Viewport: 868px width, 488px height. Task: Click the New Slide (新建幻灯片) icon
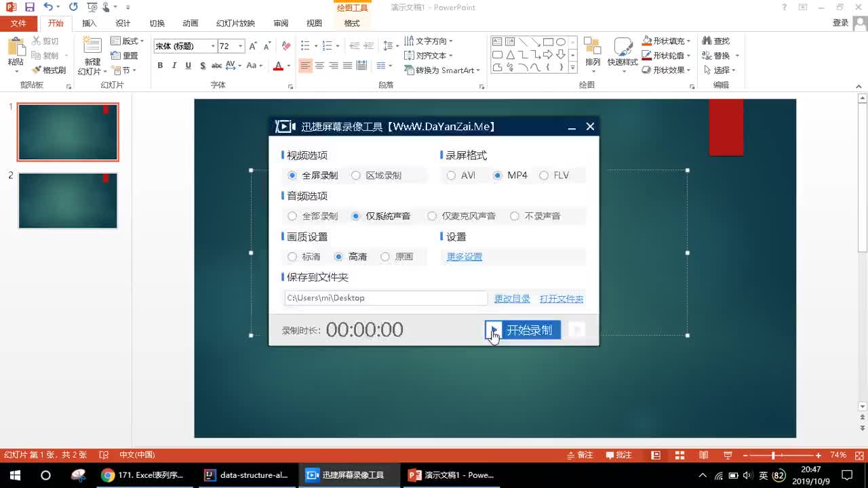(92, 46)
